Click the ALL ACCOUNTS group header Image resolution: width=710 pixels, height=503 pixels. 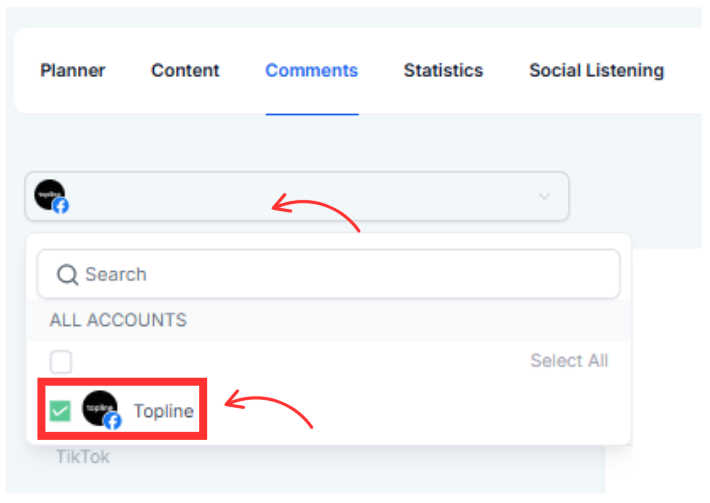click(118, 321)
